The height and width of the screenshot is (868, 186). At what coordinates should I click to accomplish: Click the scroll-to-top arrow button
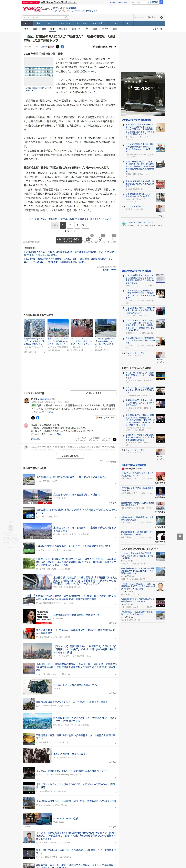click(180, 536)
